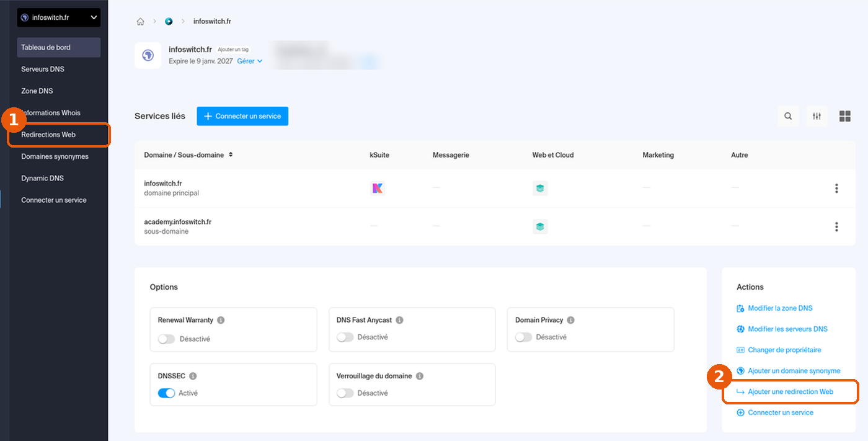The height and width of the screenshot is (441, 868).
Task: Open the infoswitch.fr domain selector dropdown
Action: coord(59,17)
